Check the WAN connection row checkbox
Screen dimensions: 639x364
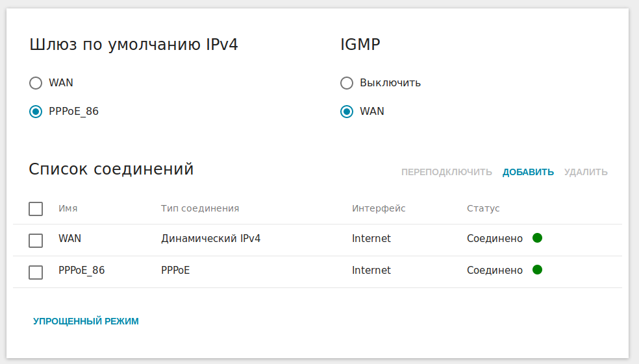click(36, 241)
